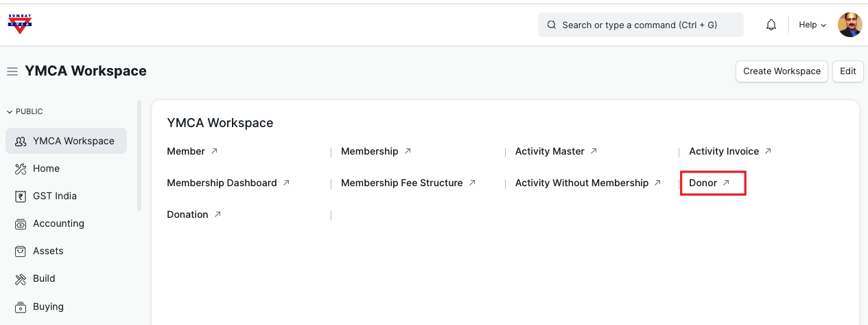Open the notifications bell
This screenshot has width=868, height=325.
coord(771,25)
